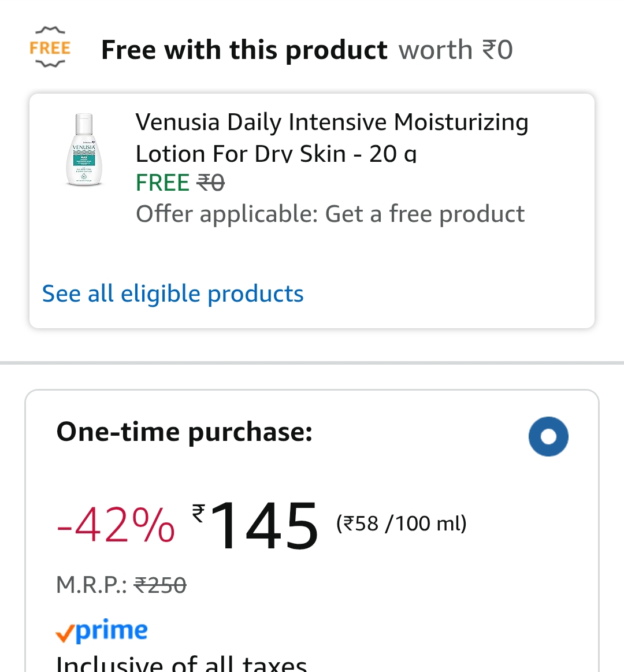Tap the ₹145 price

(x=265, y=525)
